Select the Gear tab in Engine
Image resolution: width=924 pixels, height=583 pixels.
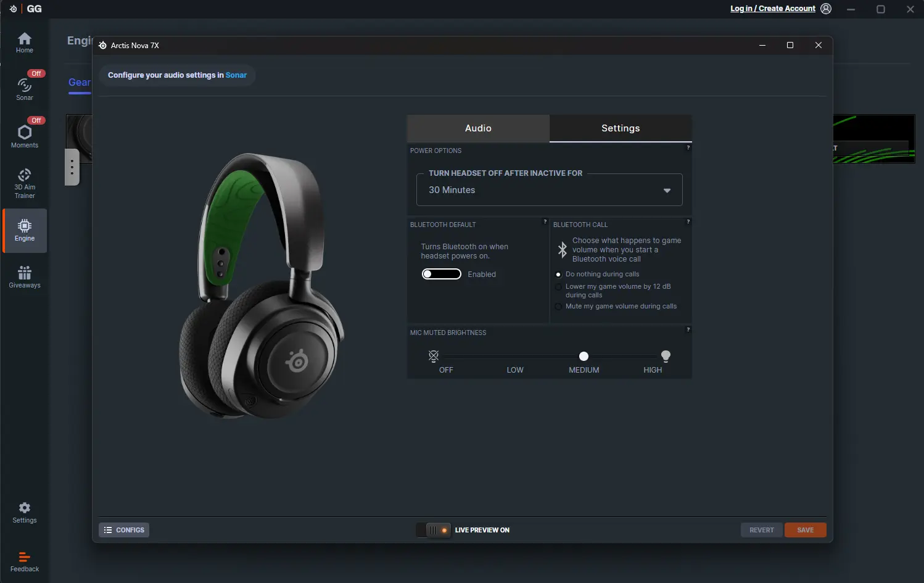point(80,83)
